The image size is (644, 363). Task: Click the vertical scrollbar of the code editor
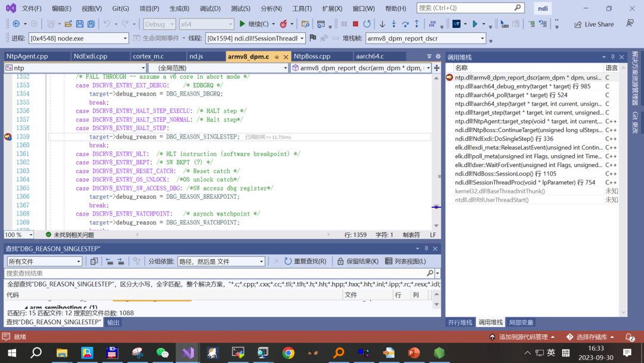[436, 152]
